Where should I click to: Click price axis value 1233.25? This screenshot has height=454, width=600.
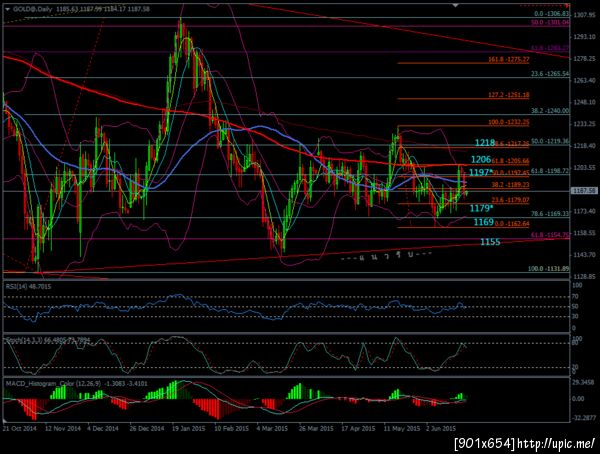[x=584, y=124]
